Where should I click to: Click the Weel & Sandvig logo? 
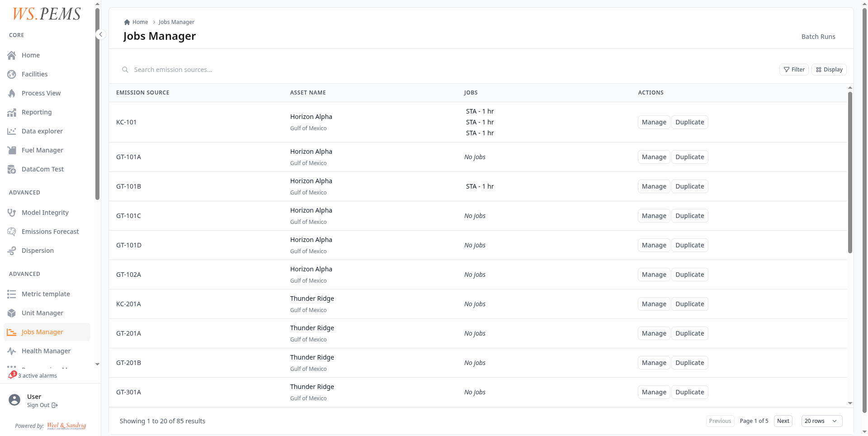(66, 426)
